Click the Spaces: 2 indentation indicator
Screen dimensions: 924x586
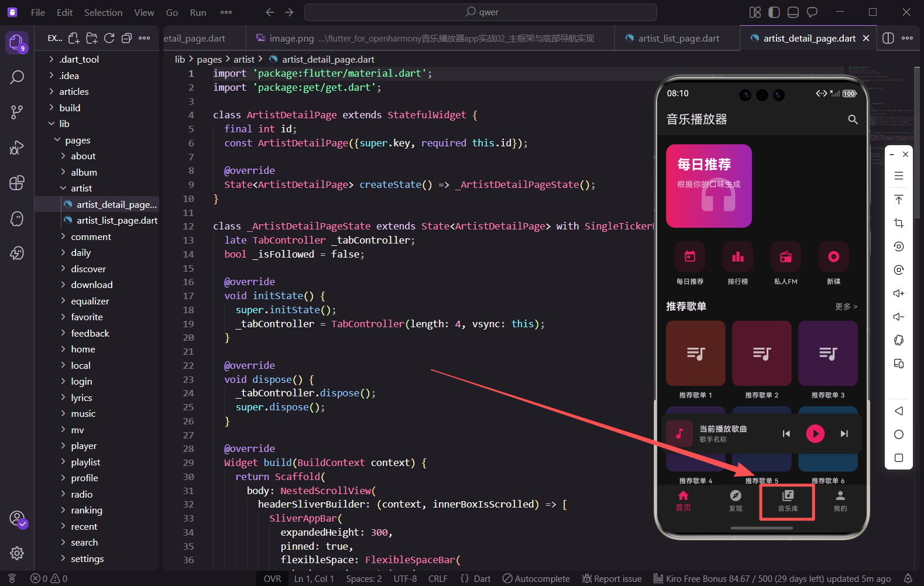pyautogui.click(x=363, y=578)
